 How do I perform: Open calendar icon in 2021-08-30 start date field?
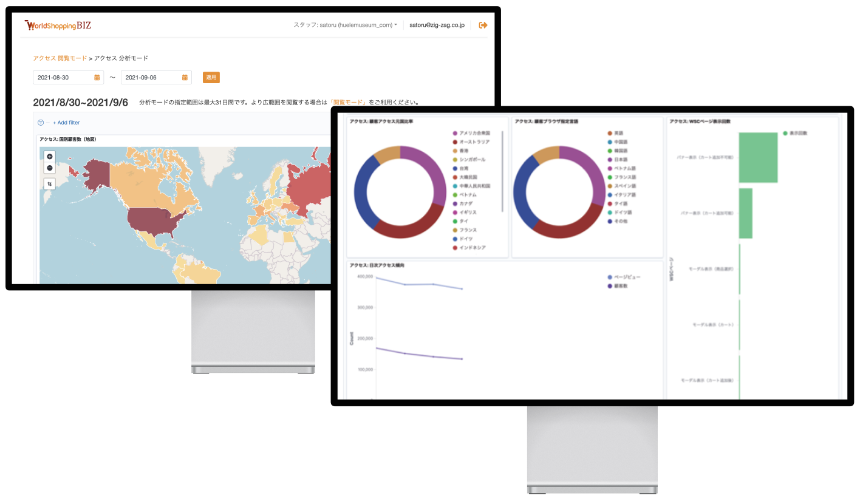pos(97,78)
